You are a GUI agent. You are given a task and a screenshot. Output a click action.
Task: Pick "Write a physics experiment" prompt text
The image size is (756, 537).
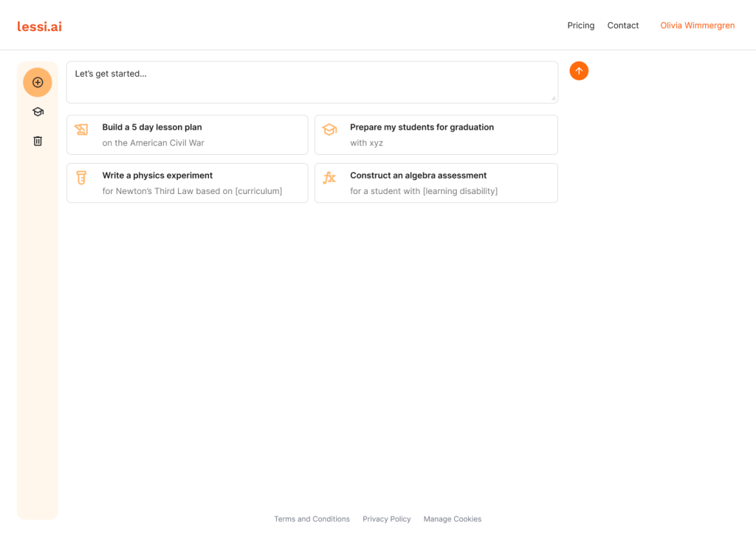click(x=157, y=176)
